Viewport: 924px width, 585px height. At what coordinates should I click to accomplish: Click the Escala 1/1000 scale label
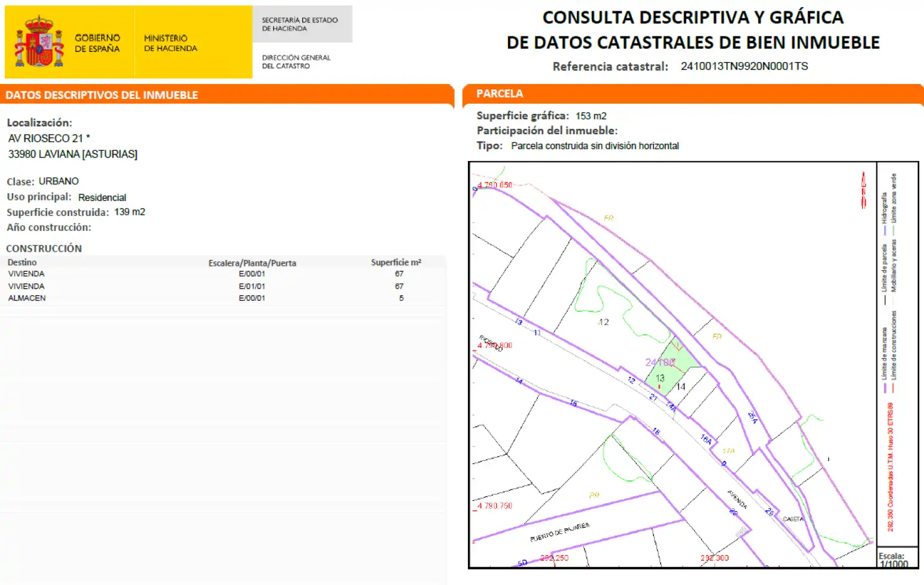pos(894,560)
